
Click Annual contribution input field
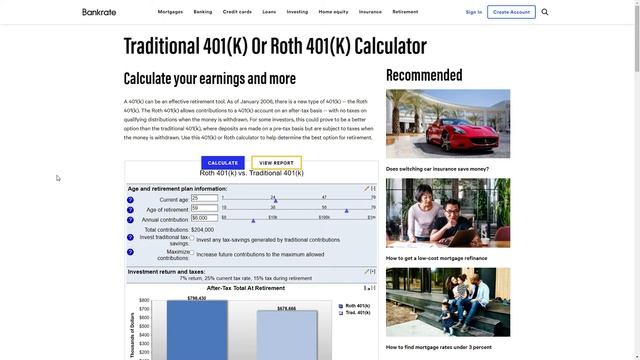point(204,218)
